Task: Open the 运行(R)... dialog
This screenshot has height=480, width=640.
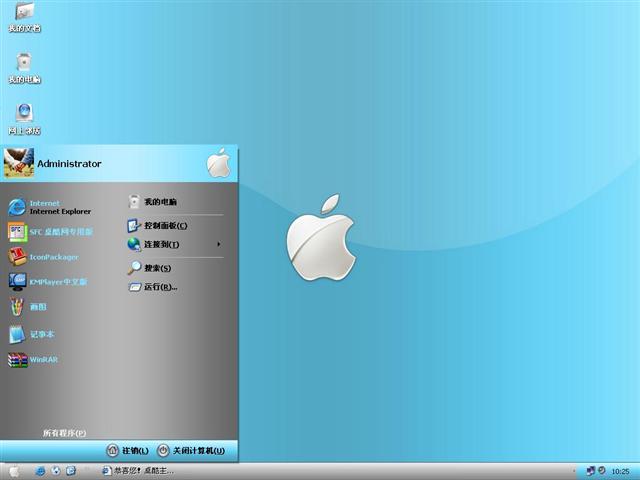Action: [x=159, y=287]
